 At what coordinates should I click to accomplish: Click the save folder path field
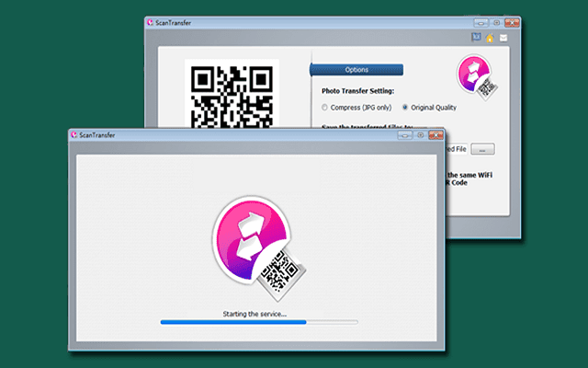pyautogui.click(x=457, y=149)
